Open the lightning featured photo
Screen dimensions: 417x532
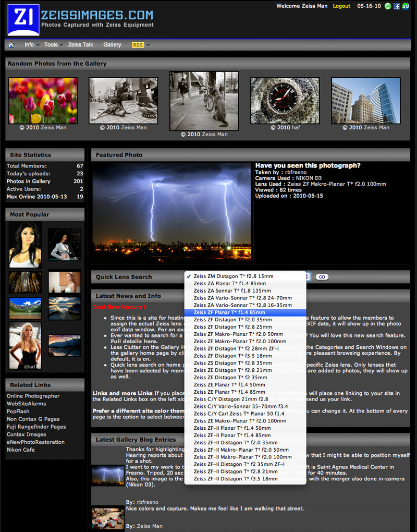171,211
